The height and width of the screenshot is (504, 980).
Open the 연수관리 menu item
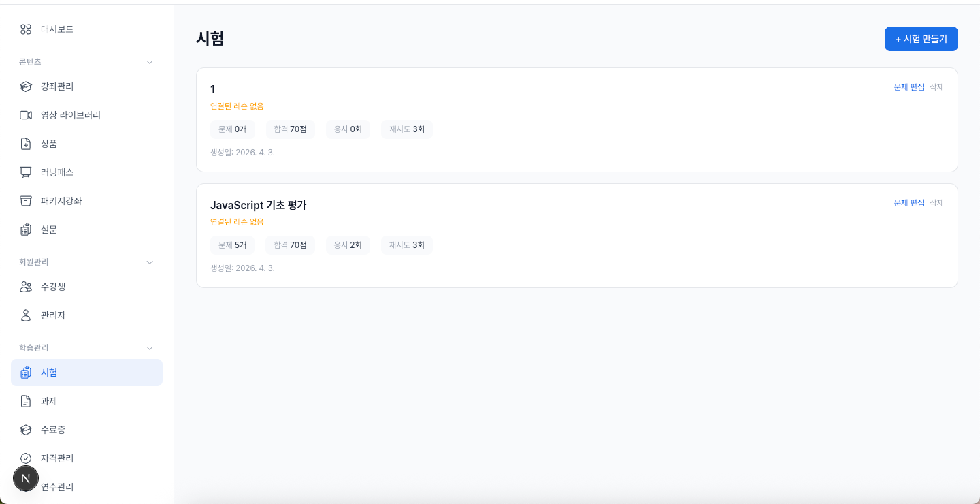pos(86,487)
